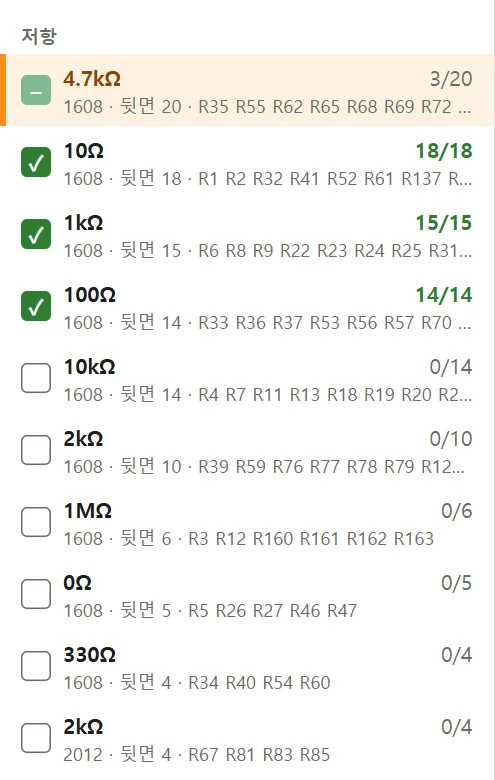Open the 1MΩ row listing R3 R12 R160
Viewport: 495px width, 780px height.
[x=247, y=522]
